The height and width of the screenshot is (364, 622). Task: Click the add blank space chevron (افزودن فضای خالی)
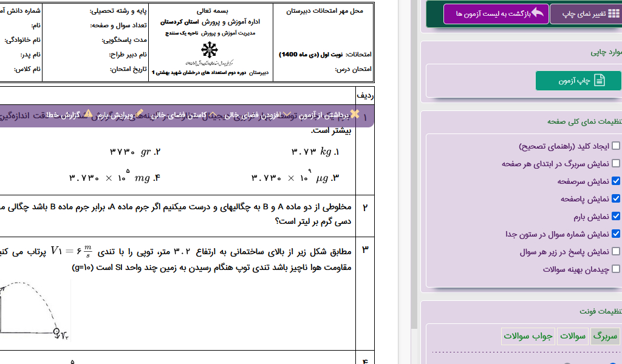point(287,115)
